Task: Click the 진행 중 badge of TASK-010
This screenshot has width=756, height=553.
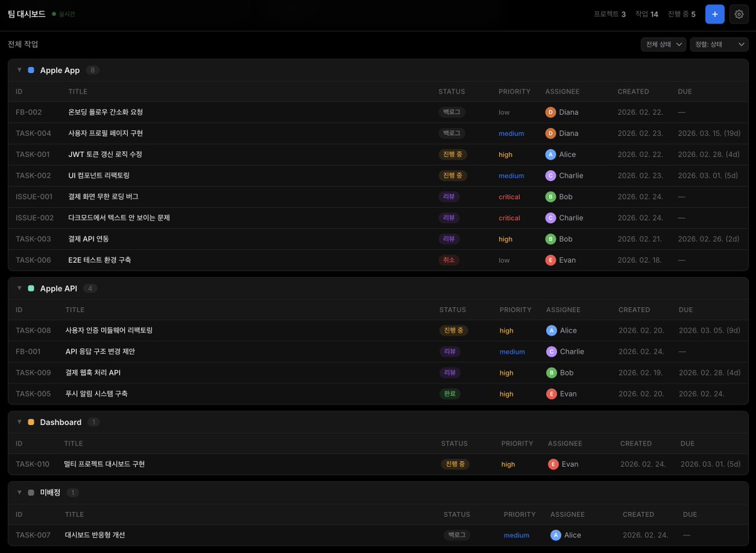Action: tap(455, 464)
